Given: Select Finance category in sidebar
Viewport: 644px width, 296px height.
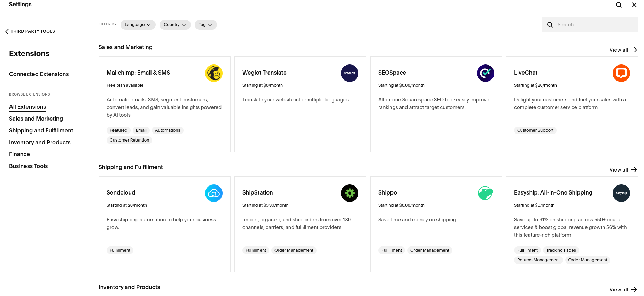Looking at the screenshot, I should pyautogui.click(x=20, y=154).
